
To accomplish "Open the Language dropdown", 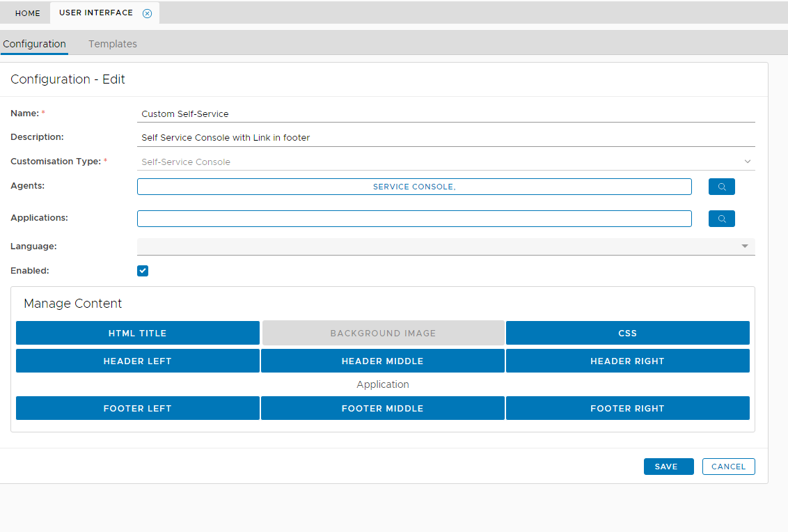I will [x=744, y=247].
